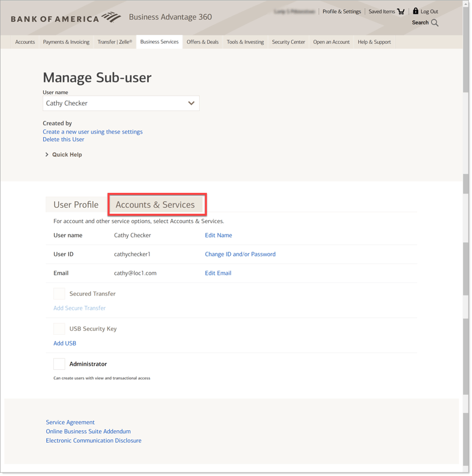Check the USB Security Key box
This screenshot has width=472, height=476.
pos(59,328)
